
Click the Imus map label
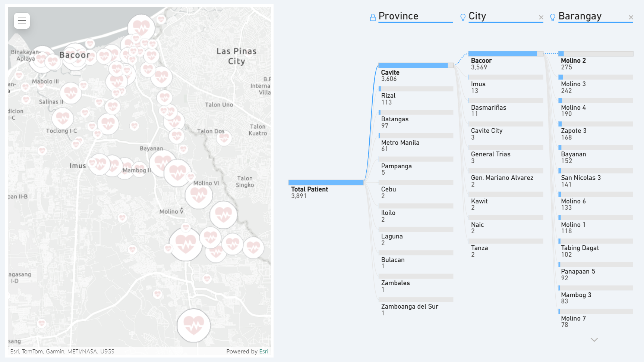click(x=78, y=166)
